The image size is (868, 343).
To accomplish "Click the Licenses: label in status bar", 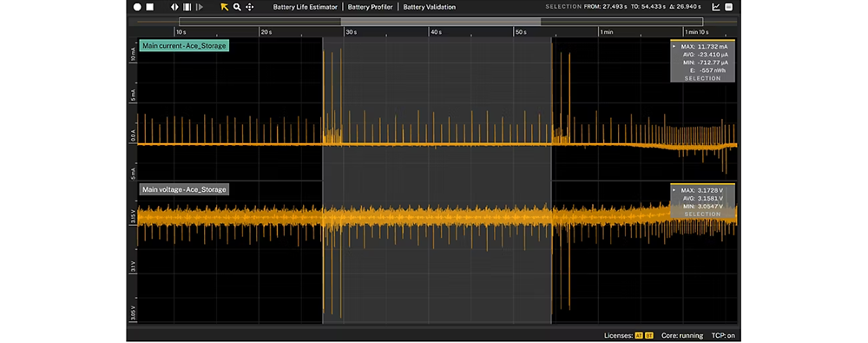I will tap(618, 336).
